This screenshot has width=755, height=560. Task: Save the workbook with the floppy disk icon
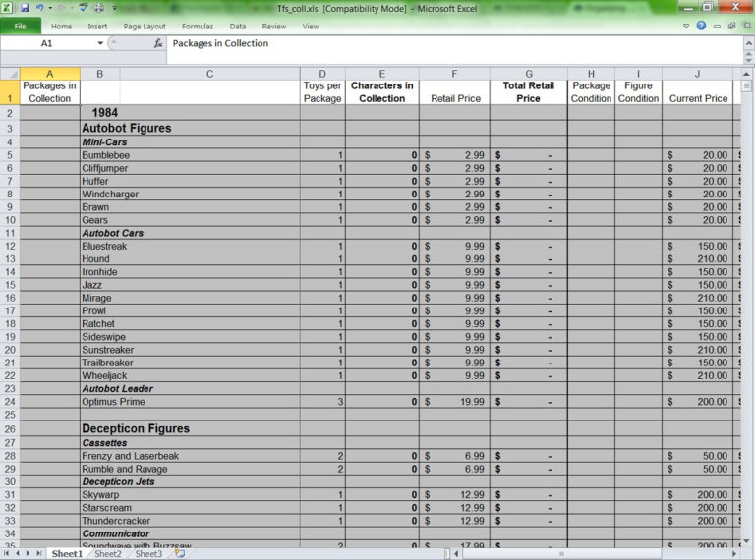[25, 8]
